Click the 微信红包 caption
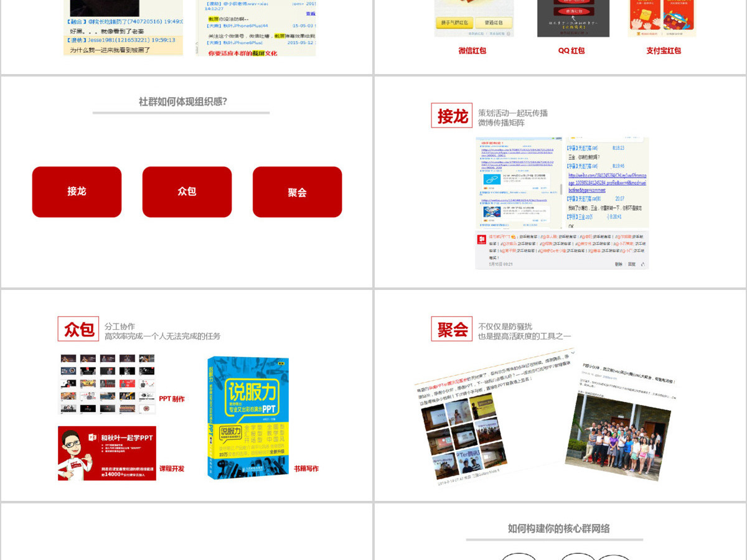The width and height of the screenshot is (747, 560). [x=472, y=51]
